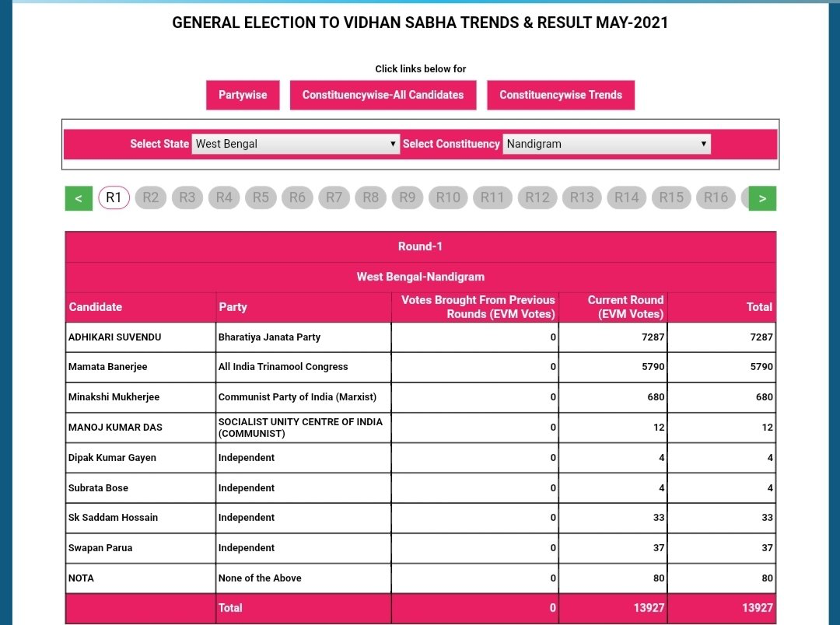Open round R15 tab
This screenshot has width=840, height=625.
(x=671, y=197)
